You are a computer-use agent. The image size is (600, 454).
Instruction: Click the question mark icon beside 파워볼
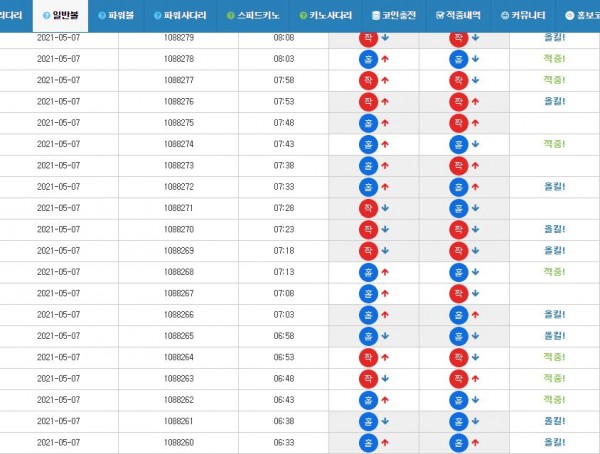(x=102, y=16)
